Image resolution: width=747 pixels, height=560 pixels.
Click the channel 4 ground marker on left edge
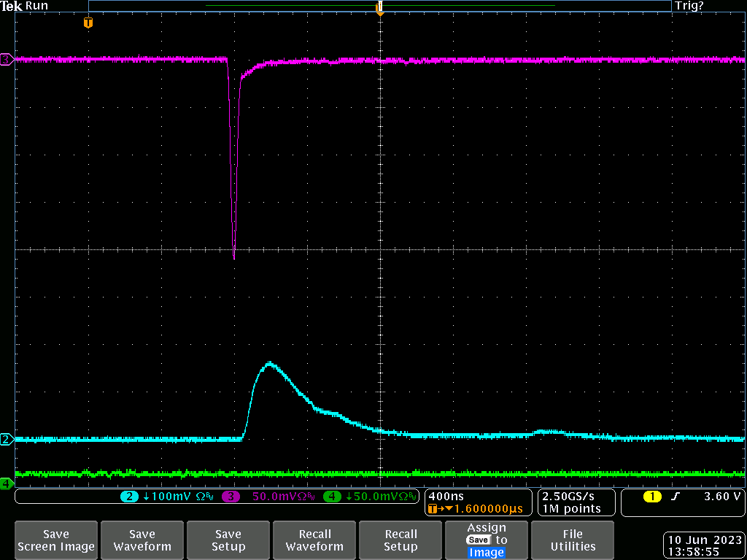pyautogui.click(x=7, y=483)
